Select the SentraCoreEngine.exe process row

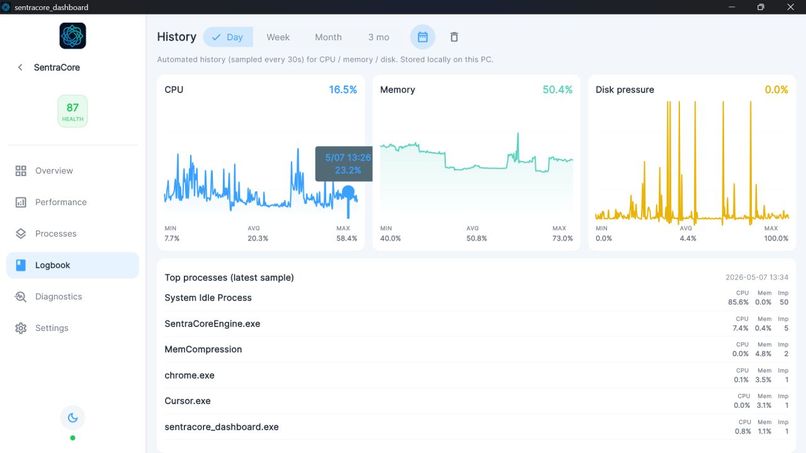(476, 324)
